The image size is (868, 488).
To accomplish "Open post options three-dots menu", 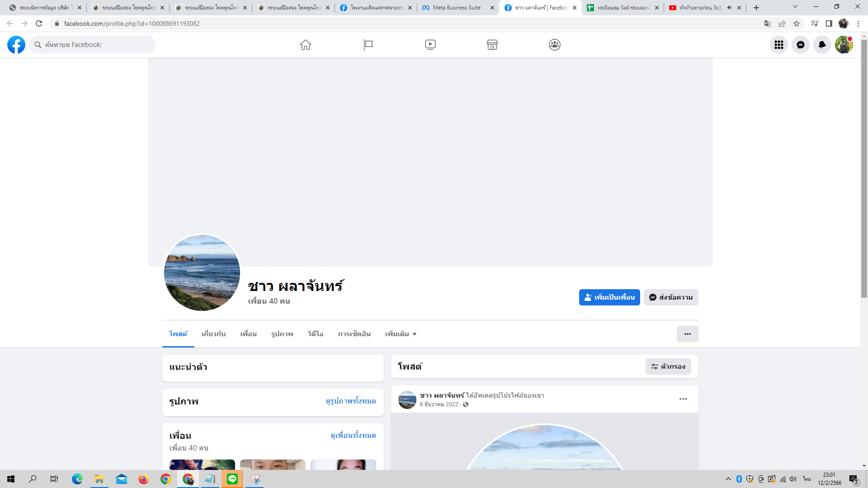I will click(x=683, y=399).
